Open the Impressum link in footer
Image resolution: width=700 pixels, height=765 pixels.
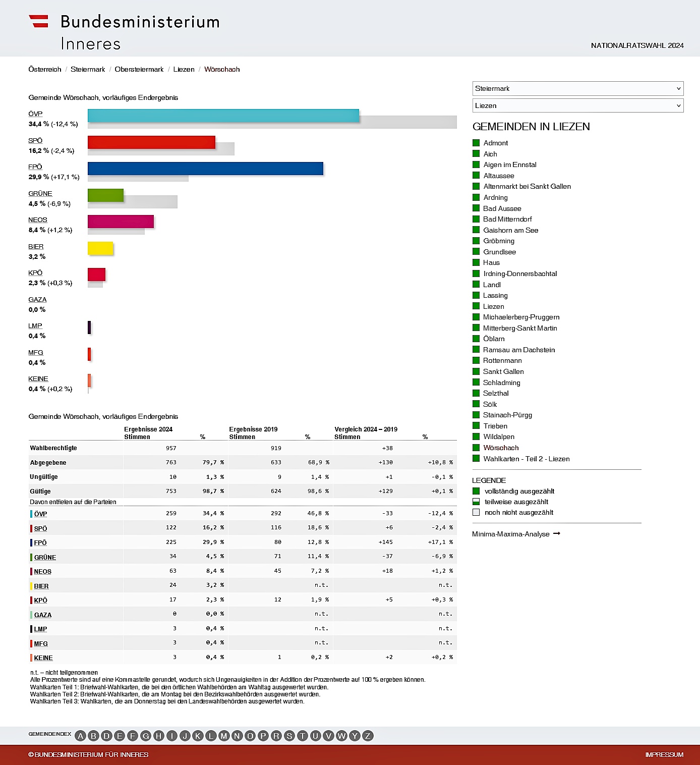664,754
